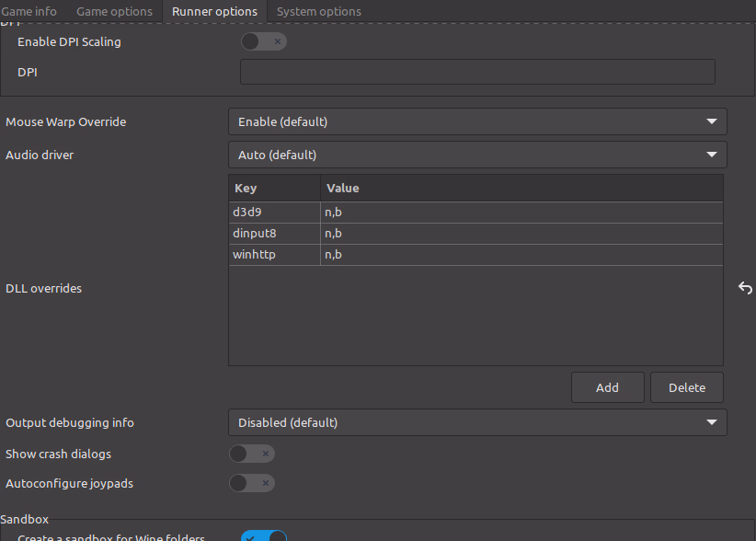Click the Key column header

pos(274,189)
